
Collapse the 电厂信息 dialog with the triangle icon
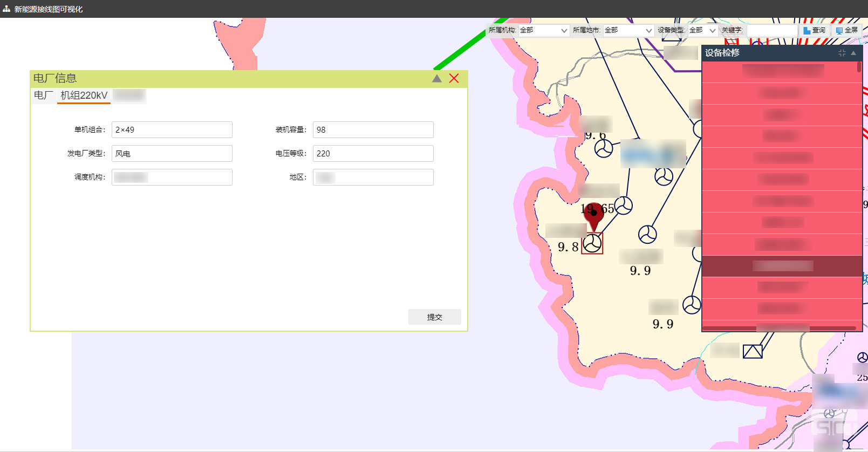click(x=436, y=79)
